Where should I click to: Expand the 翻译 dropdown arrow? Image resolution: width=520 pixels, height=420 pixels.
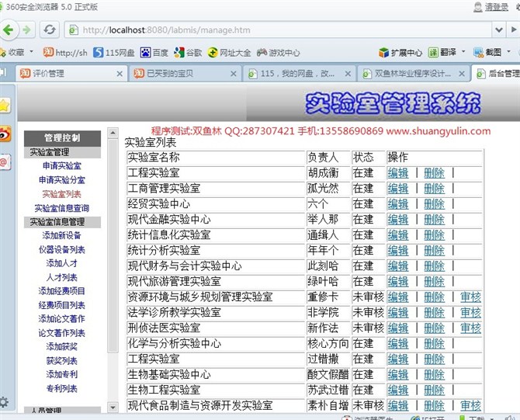pyautogui.click(x=463, y=52)
